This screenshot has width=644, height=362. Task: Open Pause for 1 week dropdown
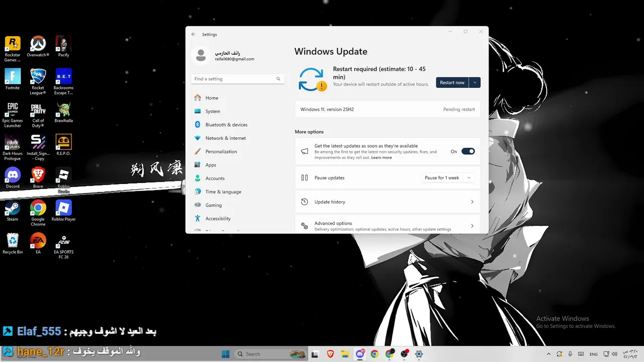click(448, 177)
